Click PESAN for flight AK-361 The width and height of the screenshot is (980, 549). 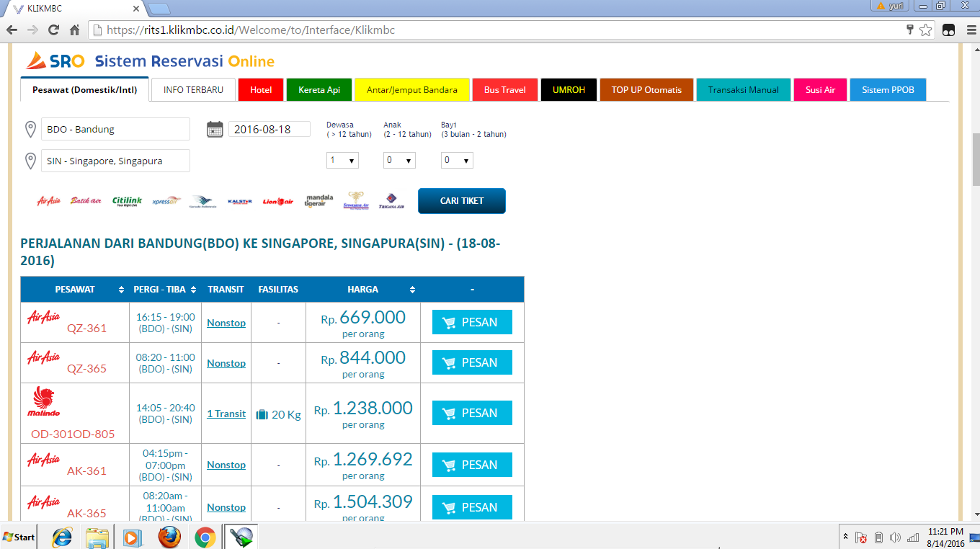click(472, 465)
